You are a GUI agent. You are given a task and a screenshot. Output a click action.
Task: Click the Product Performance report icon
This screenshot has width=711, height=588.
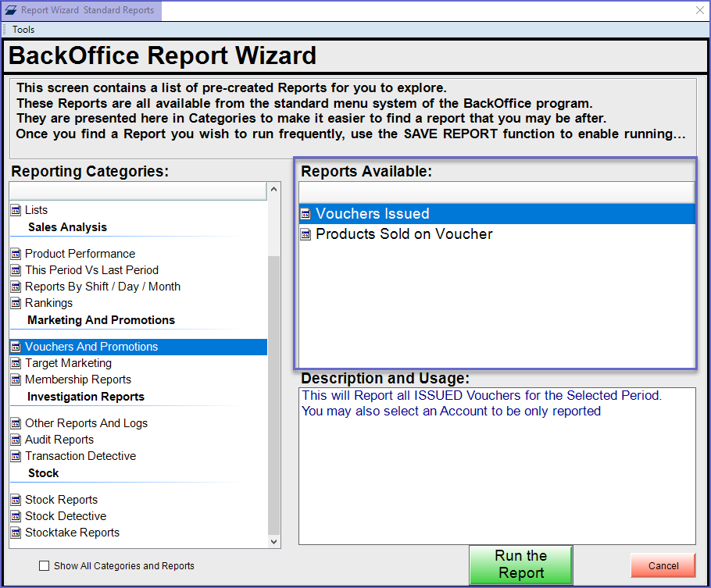tap(16, 254)
